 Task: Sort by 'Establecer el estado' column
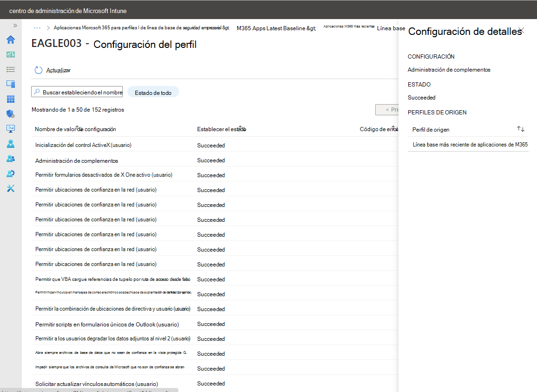[221, 129]
